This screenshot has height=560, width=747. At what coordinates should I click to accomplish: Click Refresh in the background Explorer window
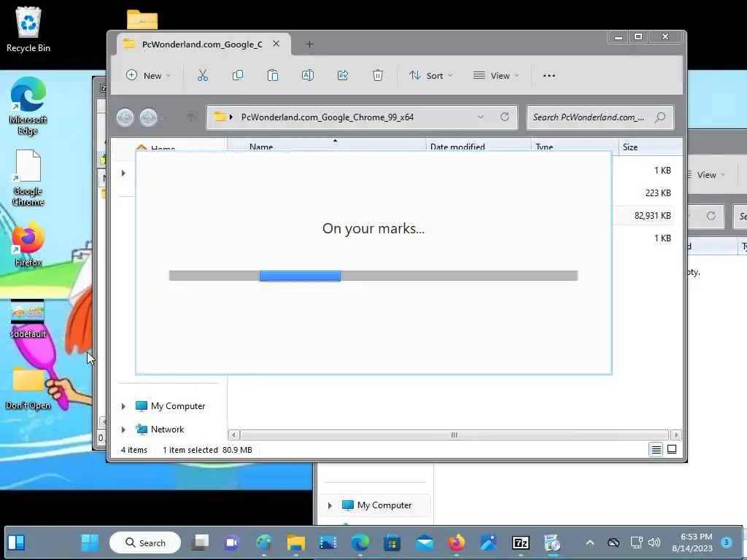pos(711,216)
